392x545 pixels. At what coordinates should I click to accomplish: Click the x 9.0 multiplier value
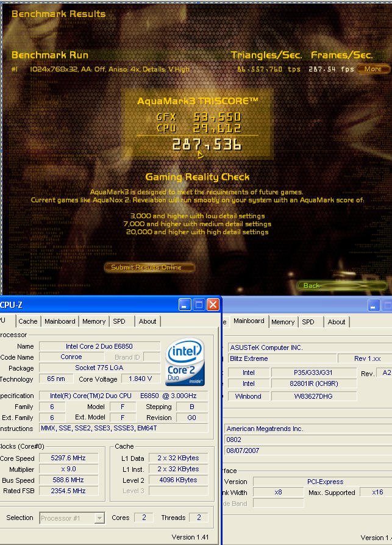tap(68, 469)
